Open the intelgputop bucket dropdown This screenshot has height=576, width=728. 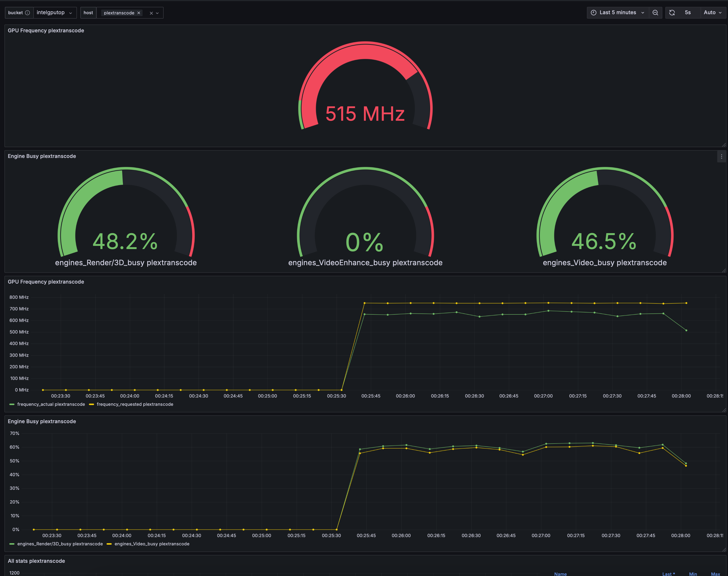pyautogui.click(x=55, y=13)
